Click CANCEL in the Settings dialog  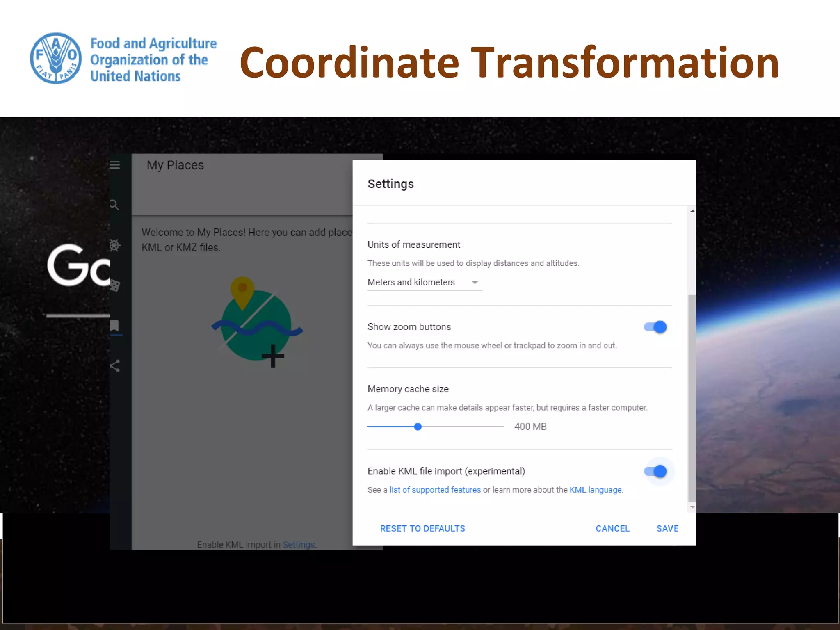pos(612,528)
